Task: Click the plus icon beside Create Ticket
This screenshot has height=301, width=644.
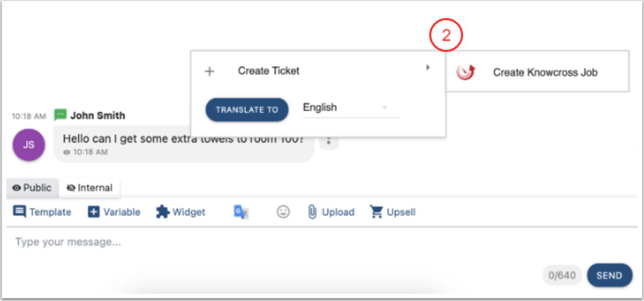Action: [x=209, y=71]
